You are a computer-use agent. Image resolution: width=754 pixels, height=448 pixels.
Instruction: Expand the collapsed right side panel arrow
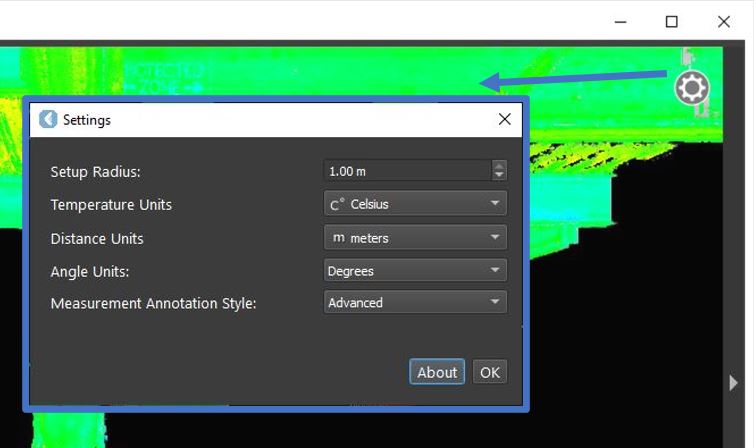(x=735, y=382)
